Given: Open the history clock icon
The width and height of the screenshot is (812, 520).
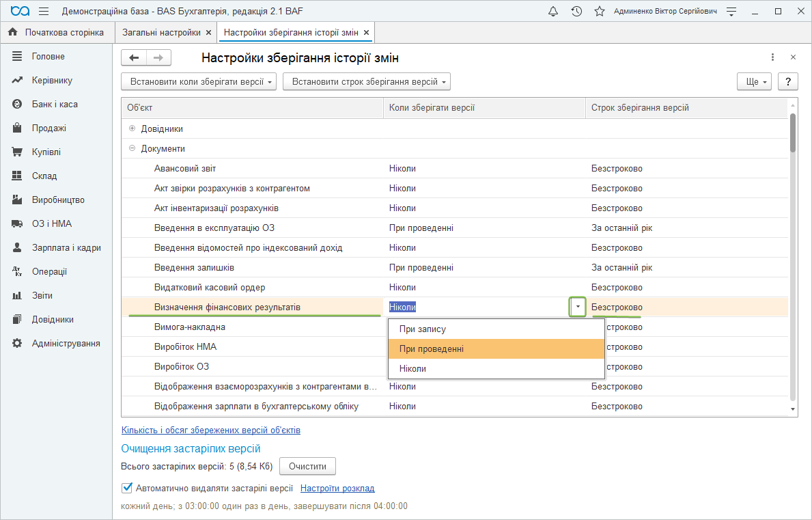Looking at the screenshot, I should point(576,12).
